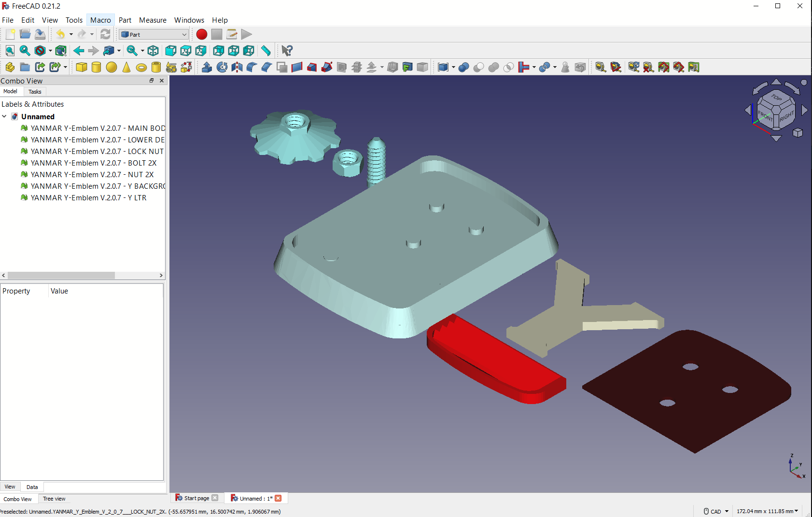Select the measure distance ruler
The image size is (812, 517).
click(x=266, y=51)
